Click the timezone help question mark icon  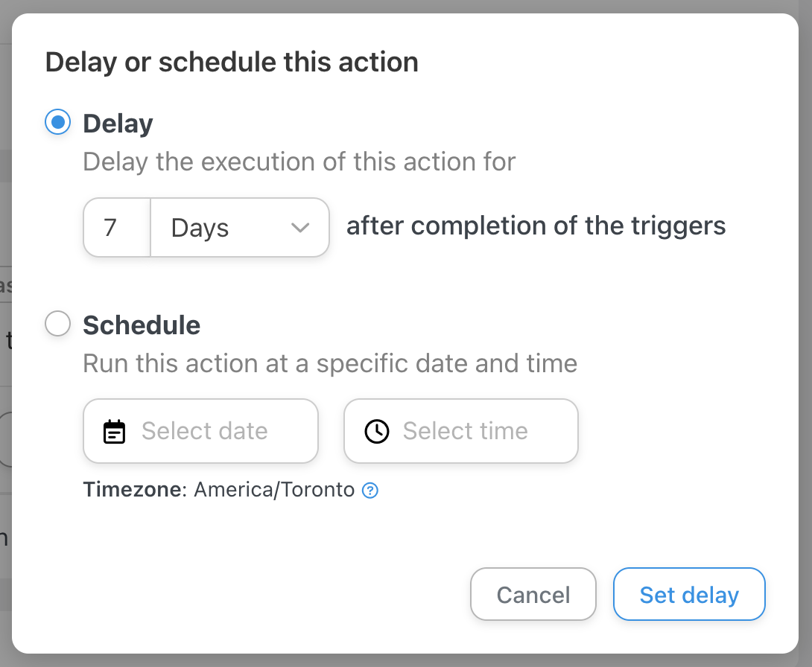pyautogui.click(x=370, y=491)
